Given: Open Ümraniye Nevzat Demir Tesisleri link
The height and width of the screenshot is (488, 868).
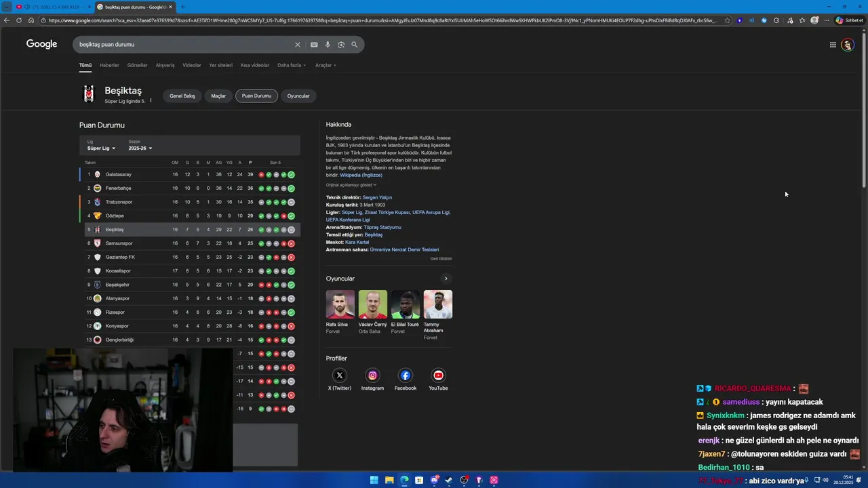Looking at the screenshot, I should (x=404, y=249).
